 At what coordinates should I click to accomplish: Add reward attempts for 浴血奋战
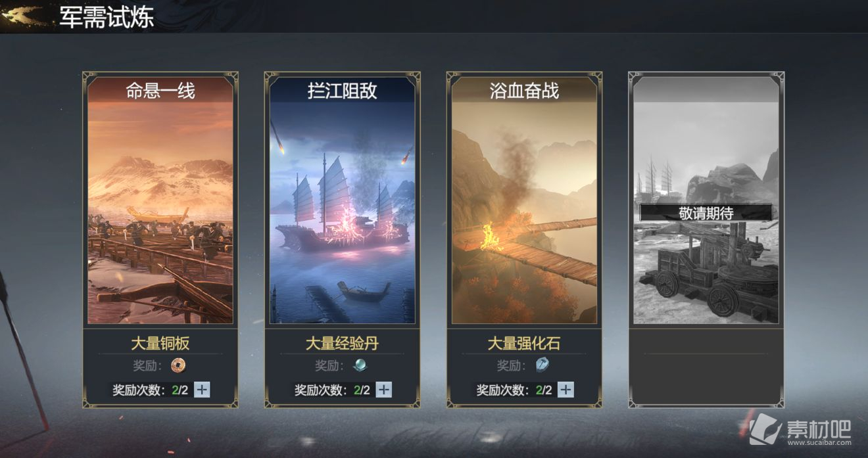[566, 390]
